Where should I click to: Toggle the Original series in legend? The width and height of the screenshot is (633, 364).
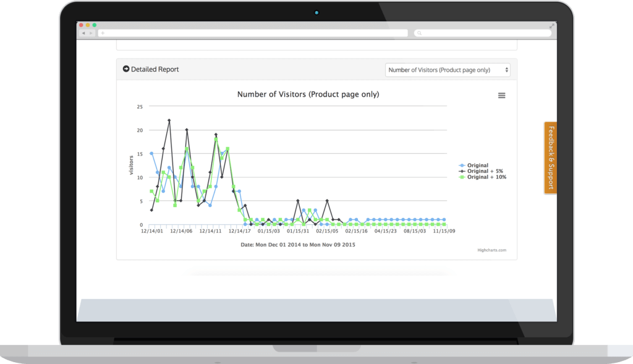(x=478, y=166)
